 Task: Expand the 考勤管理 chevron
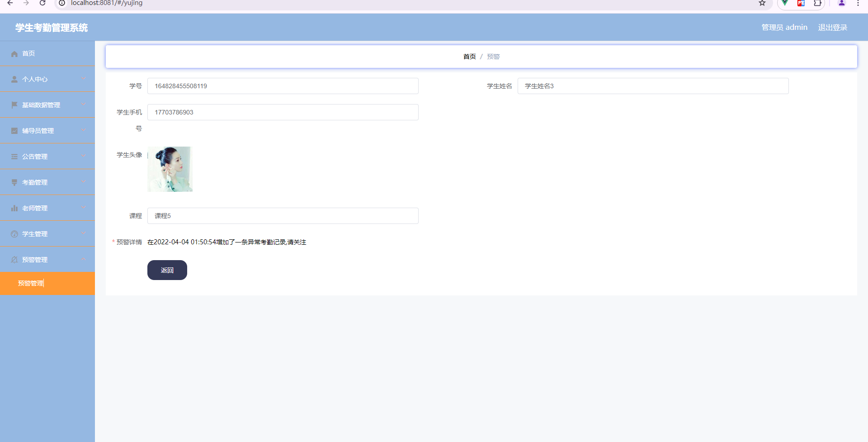coord(84,182)
